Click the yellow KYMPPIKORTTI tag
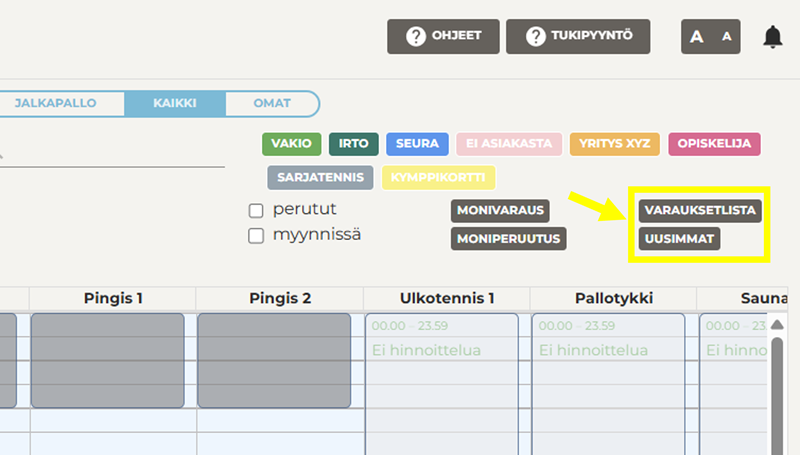The width and height of the screenshot is (800, 455). 439,178
